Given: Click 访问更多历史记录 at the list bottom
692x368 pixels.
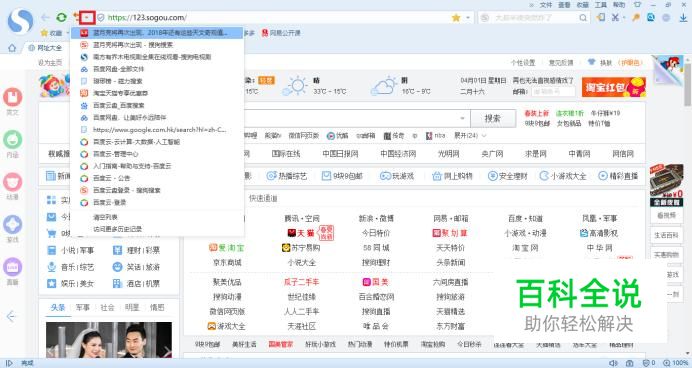Looking at the screenshot, I should pyautogui.click(x=117, y=229).
